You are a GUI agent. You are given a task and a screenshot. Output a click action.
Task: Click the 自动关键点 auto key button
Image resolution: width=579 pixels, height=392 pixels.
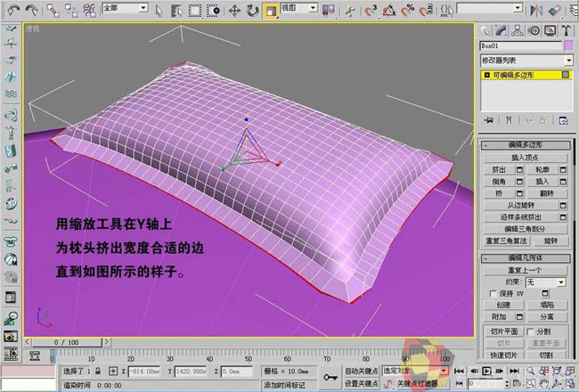(x=361, y=371)
